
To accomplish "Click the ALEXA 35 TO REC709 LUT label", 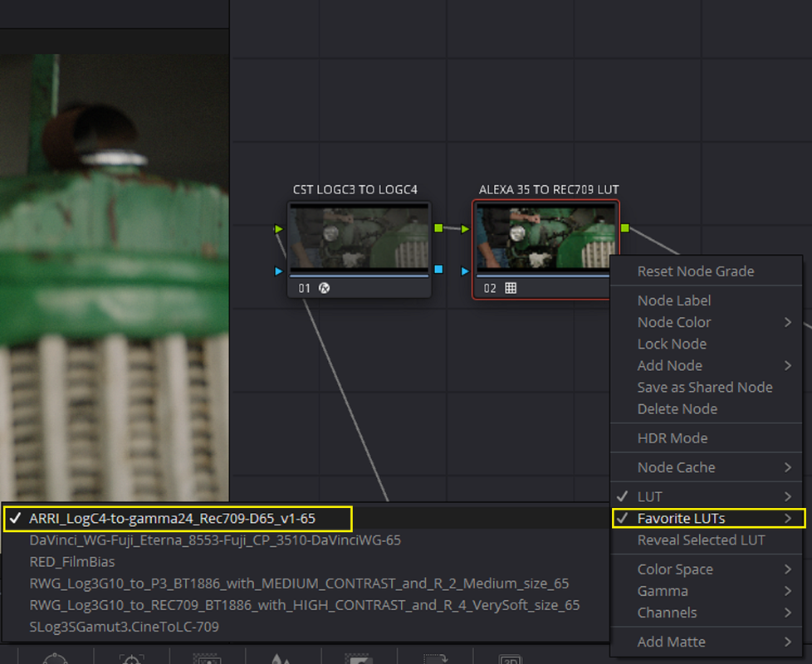I will (x=549, y=190).
